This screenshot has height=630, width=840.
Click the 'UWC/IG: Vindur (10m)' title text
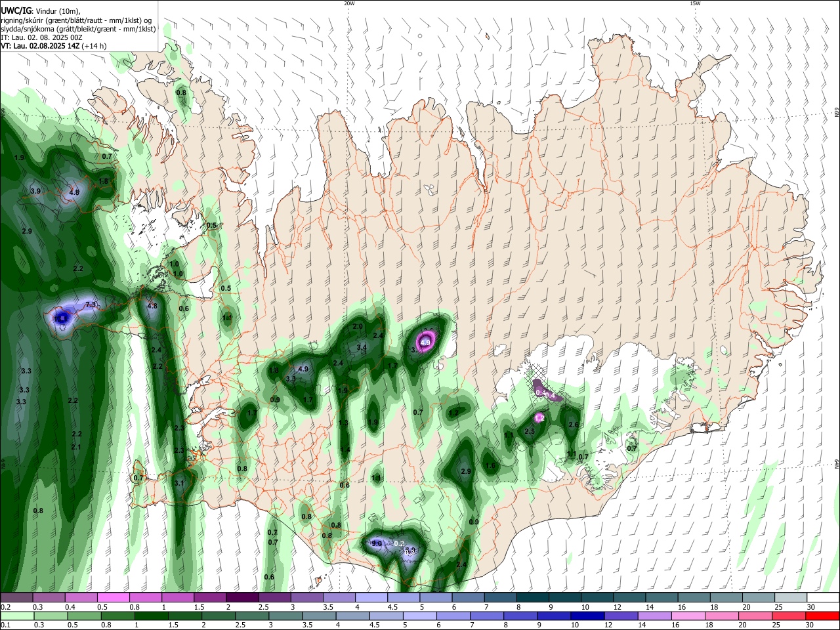[40, 11]
